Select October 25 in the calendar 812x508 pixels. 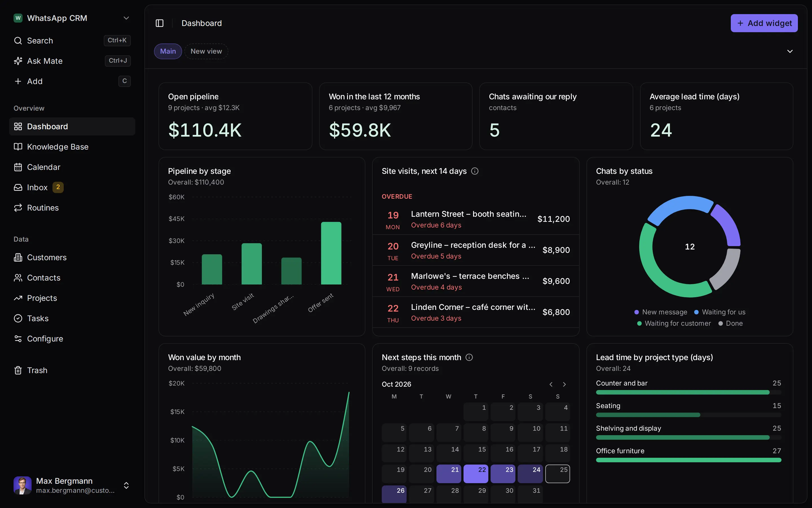coord(557,474)
